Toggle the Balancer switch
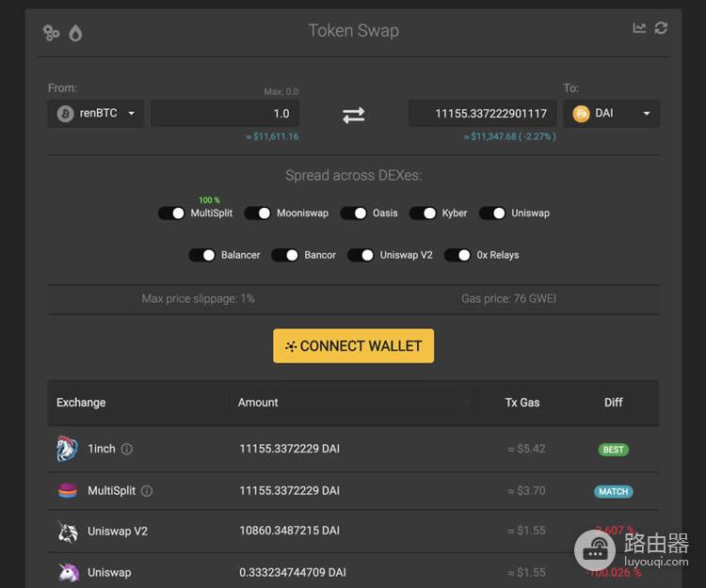 click(202, 255)
